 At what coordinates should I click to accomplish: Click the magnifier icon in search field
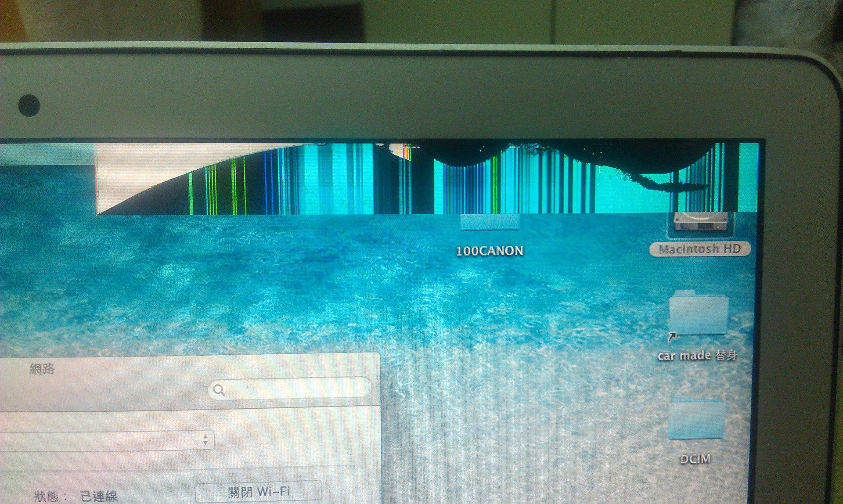[x=219, y=390]
